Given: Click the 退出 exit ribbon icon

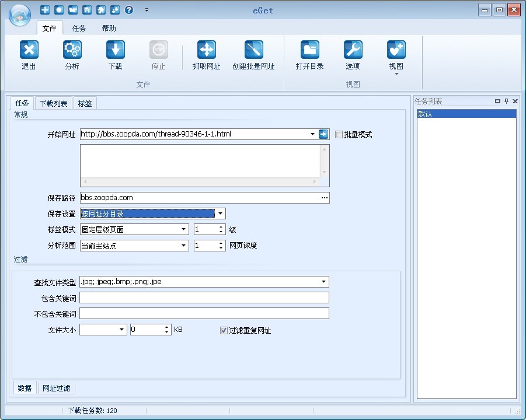Looking at the screenshot, I should [x=29, y=50].
